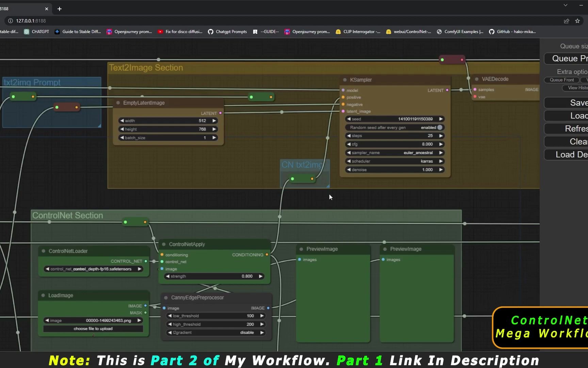Viewport: 588px width, 368px height.
Task: Increase high_threshold with right arrow
Action: (262, 324)
